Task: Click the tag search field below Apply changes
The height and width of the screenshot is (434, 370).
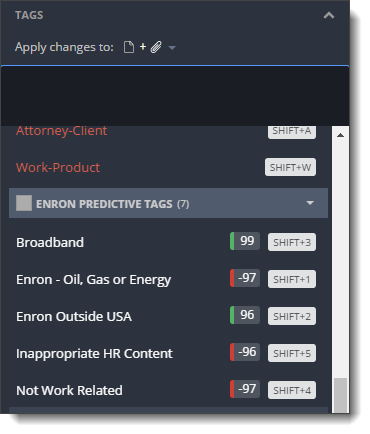Action: [x=175, y=96]
